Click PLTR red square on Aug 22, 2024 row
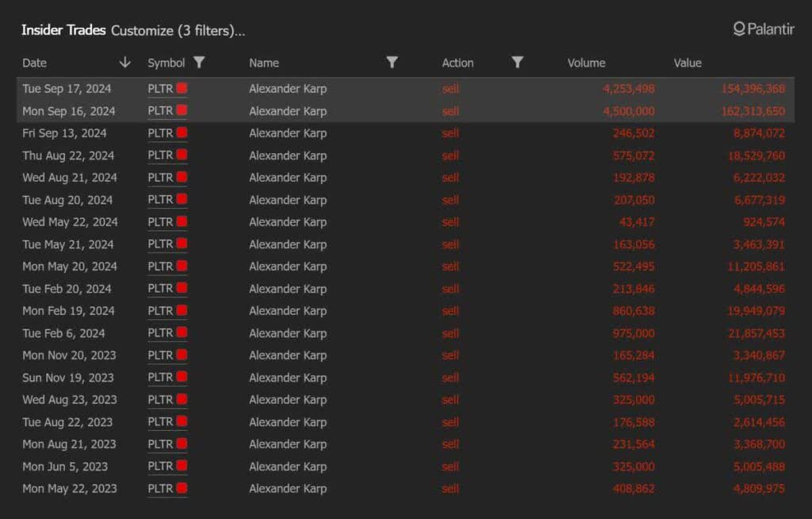 (x=182, y=155)
